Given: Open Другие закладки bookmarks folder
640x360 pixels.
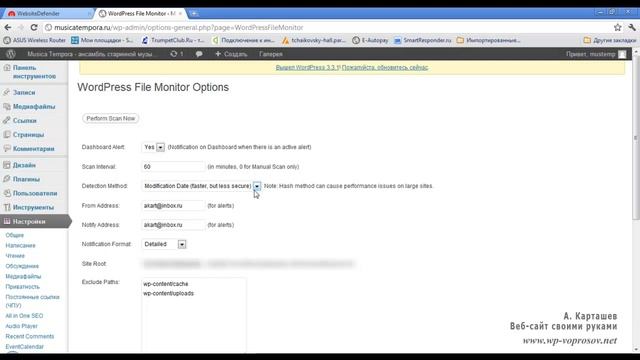Looking at the screenshot, I should click(x=609, y=40).
